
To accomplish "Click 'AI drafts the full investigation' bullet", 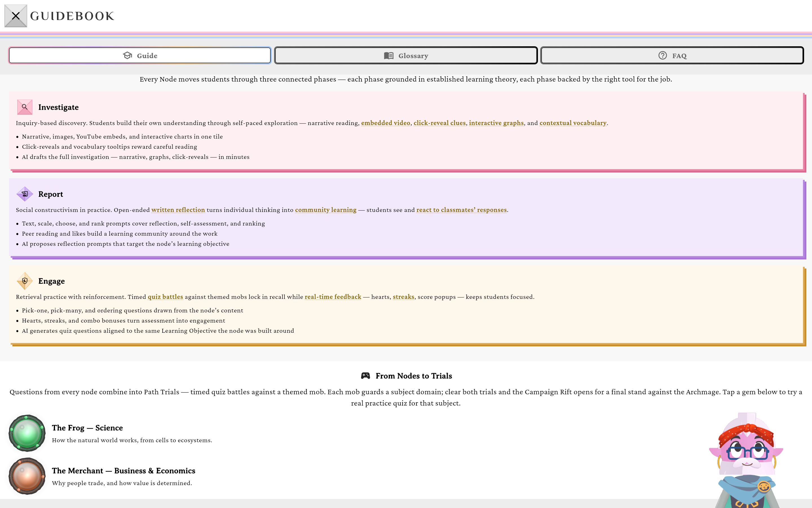I will (x=136, y=157).
